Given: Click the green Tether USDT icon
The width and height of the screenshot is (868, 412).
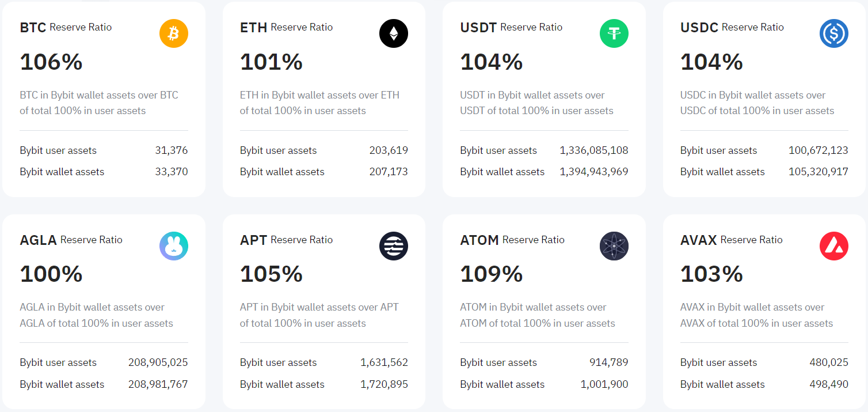Looking at the screenshot, I should [x=614, y=33].
